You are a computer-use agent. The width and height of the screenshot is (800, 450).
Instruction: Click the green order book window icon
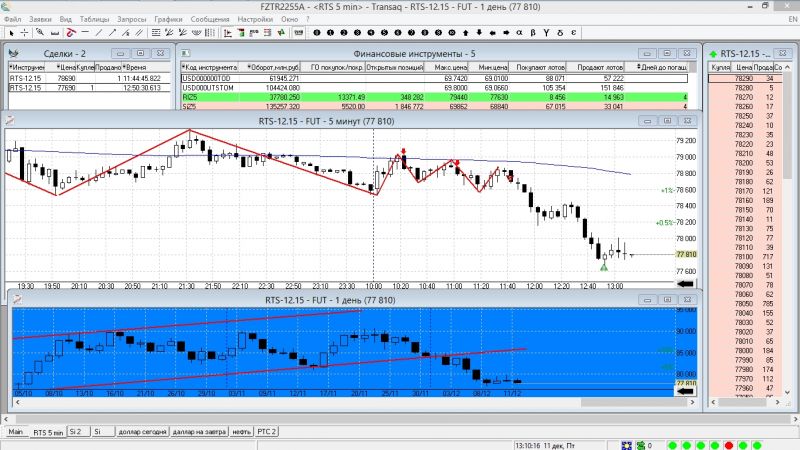[x=713, y=54]
